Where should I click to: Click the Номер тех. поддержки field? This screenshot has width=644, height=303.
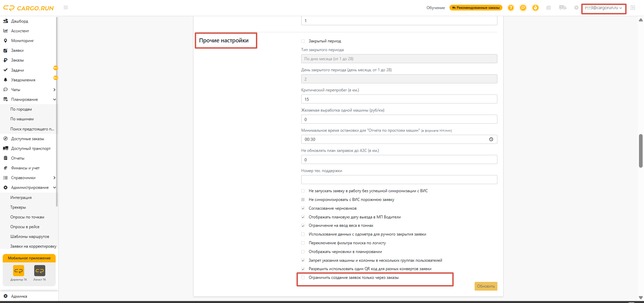(399, 180)
